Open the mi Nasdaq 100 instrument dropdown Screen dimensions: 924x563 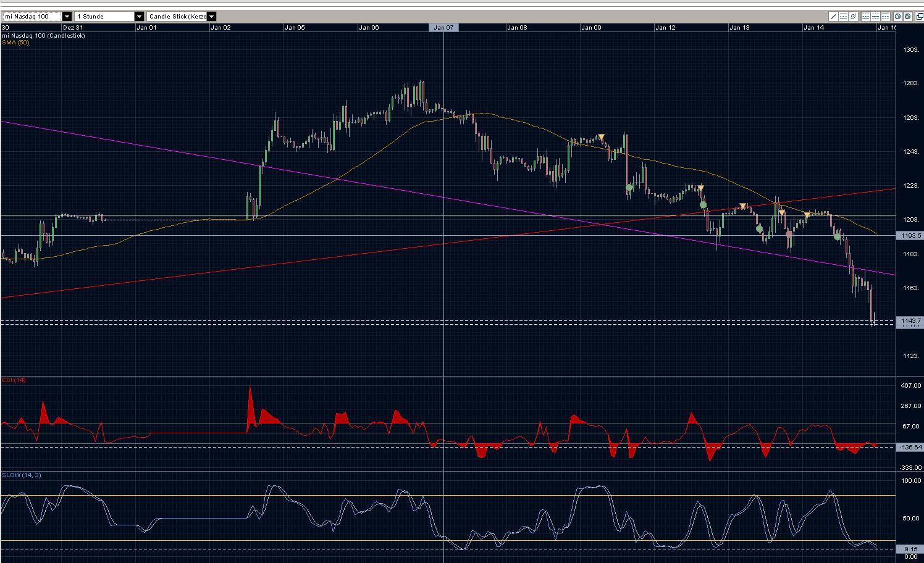67,17
